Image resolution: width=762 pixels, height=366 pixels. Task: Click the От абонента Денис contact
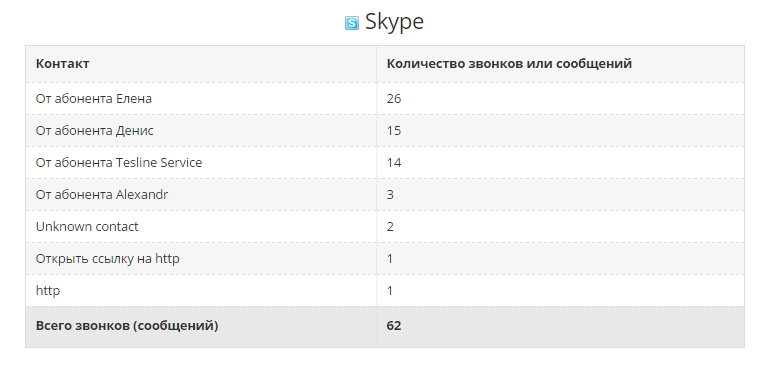[x=95, y=131]
